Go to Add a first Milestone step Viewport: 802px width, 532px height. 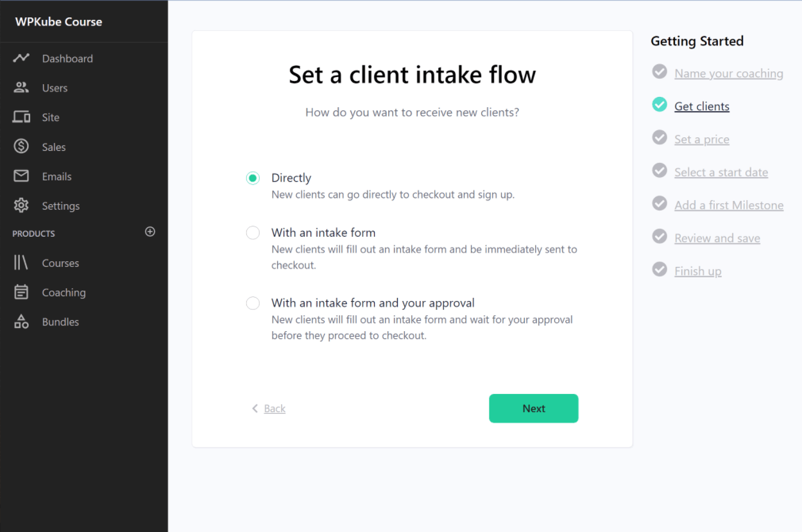pos(728,205)
